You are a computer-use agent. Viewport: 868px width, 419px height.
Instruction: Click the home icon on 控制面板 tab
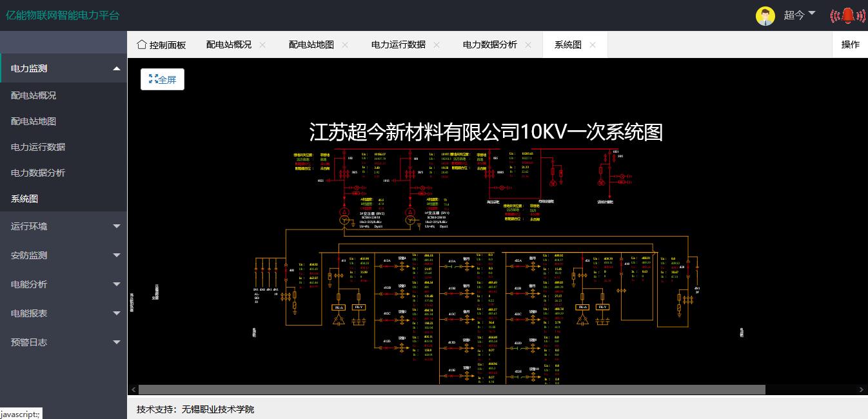tap(142, 44)
